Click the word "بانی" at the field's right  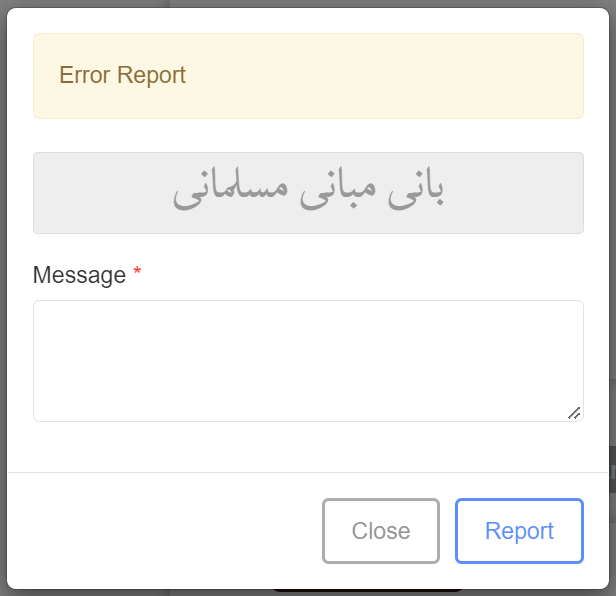415,192
